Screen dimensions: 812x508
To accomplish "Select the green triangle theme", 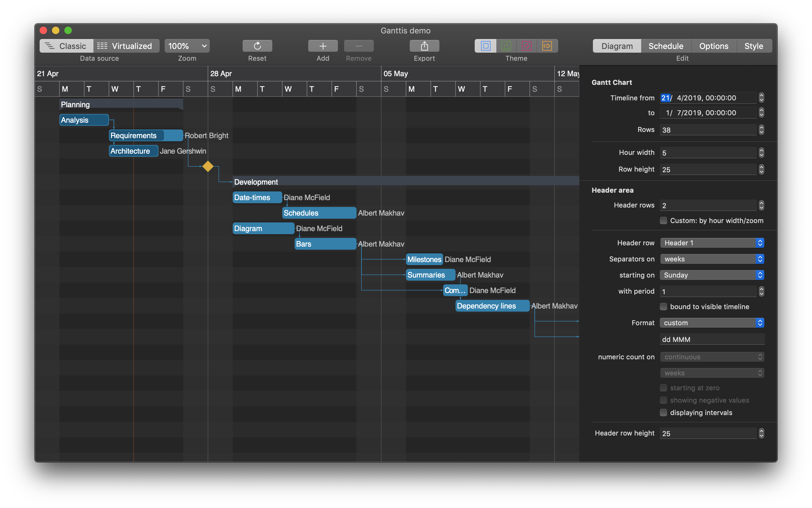I will pyautogui.click(x=506, y=46).
